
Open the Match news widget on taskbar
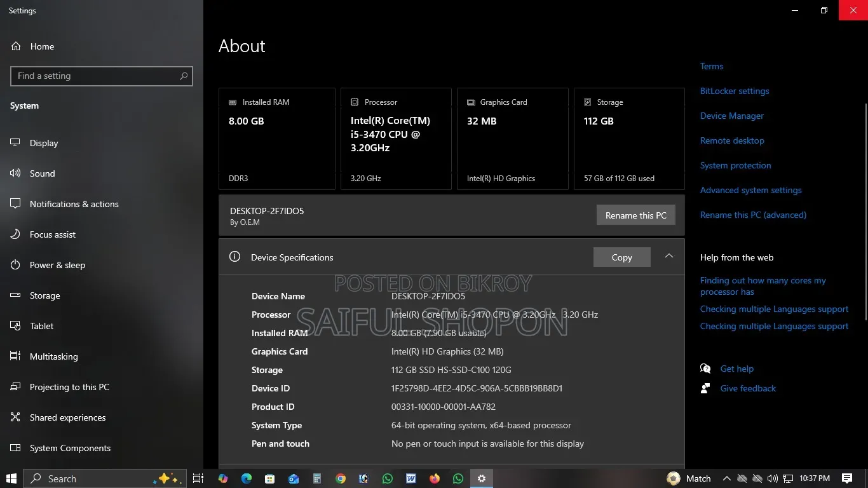coord(689,478)
